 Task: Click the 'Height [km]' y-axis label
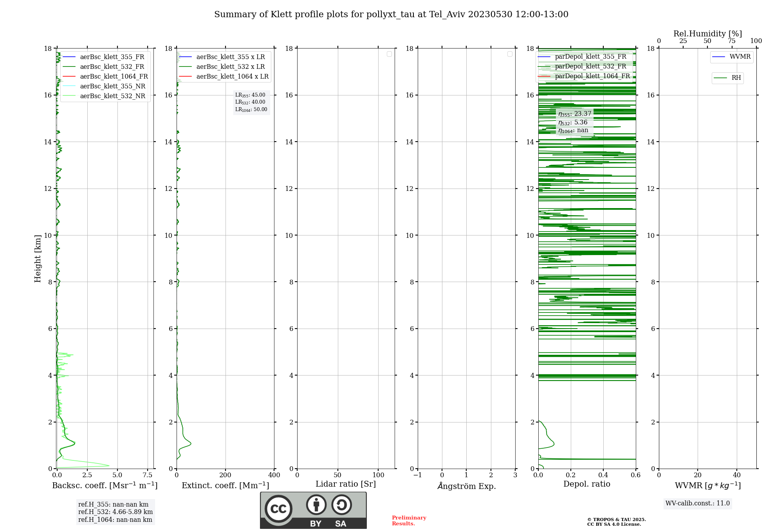pyautogui.click(x=38, y=259)
